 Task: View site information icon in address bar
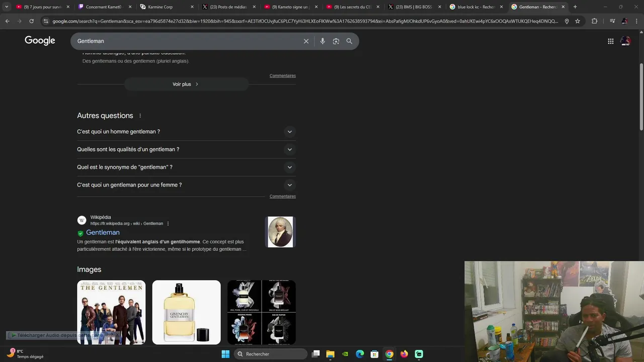click(46, 21)
